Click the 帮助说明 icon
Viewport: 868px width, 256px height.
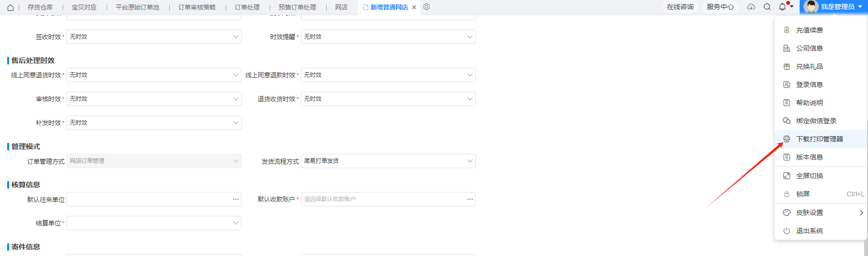(787, 103)
